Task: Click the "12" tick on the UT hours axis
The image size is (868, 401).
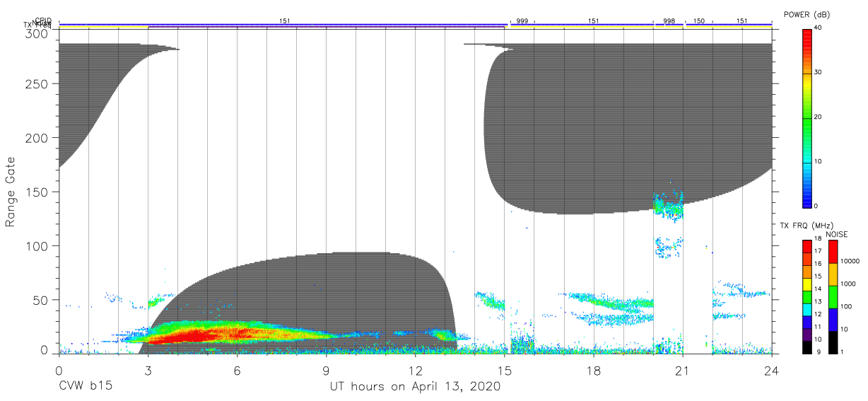Action: point(415,370)
